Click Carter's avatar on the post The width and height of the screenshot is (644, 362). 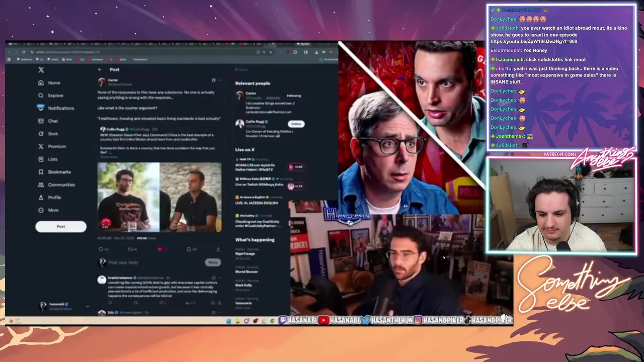point(102,82)
